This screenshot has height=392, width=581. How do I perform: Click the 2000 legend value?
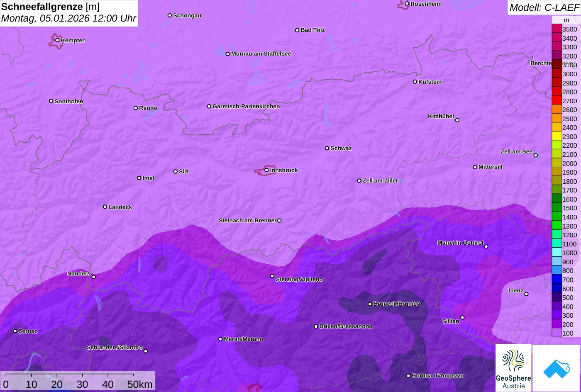pyautogui.click(x=569, y=163)
